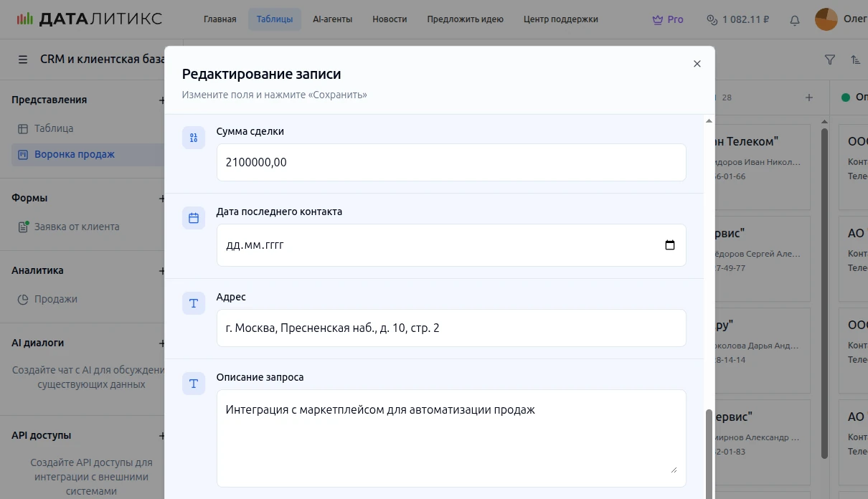Screen dimensions: 868x499
Task: Open the Центр поддержки link
Action: [x=560, y=19]
